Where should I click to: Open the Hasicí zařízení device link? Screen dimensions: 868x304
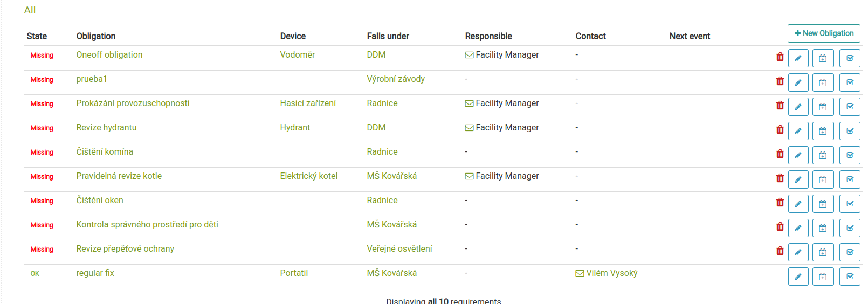click(308, 103)
